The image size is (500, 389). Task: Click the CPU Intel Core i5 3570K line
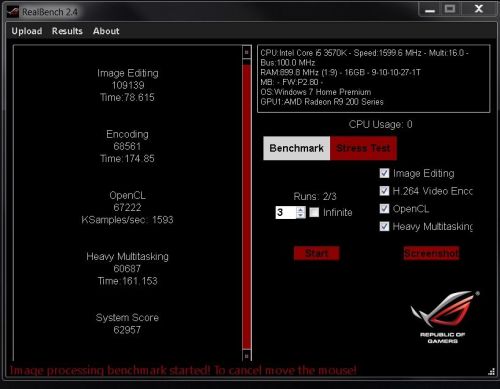[364, 53]
